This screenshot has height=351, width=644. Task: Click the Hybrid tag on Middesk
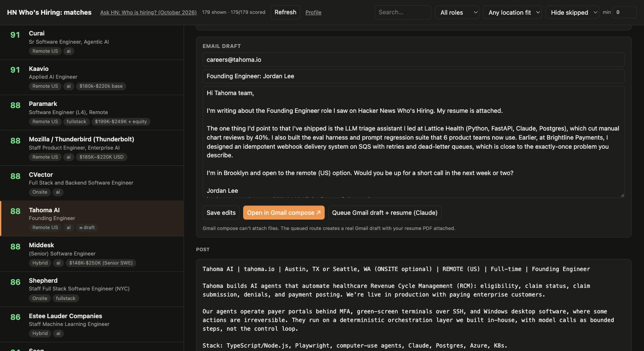pos(40,263)
